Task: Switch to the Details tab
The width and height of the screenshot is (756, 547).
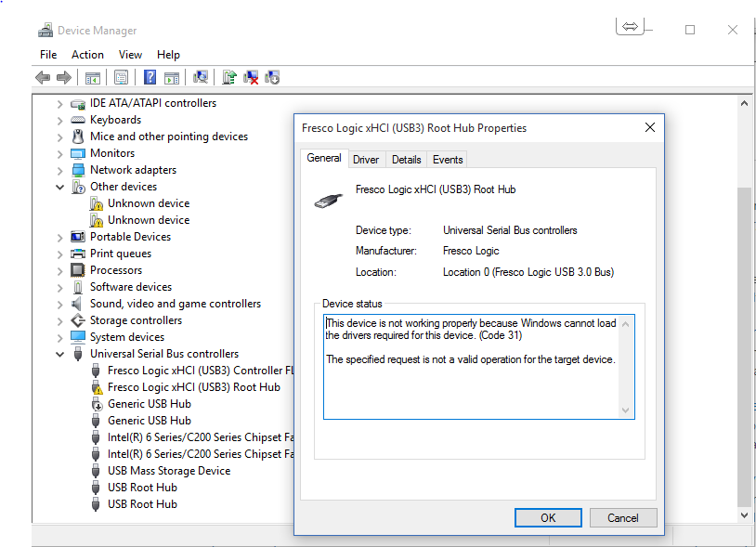Action: click(x=407, y=160)
